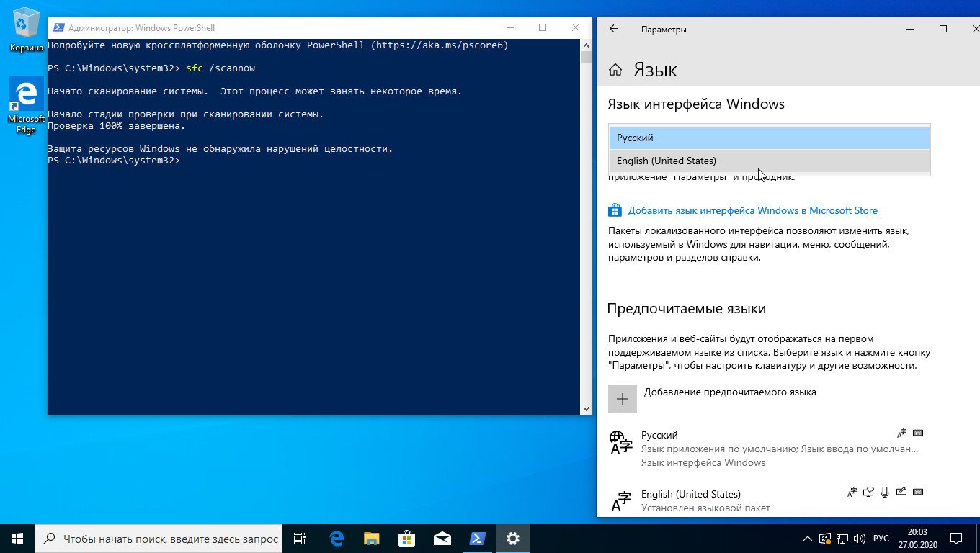Click the 'Проверка 100% завершена.' line
This screenshot has width=980, height=553.
[x=117, y=126]
